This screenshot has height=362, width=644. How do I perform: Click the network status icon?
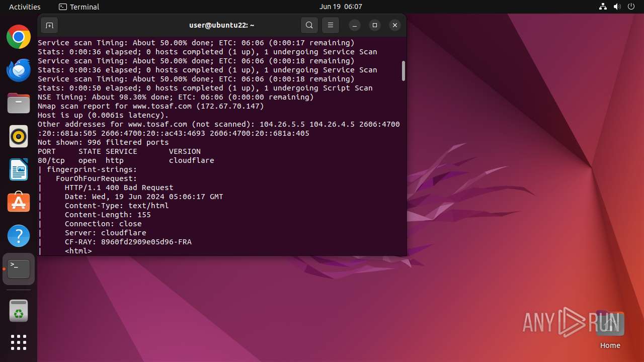[603, 7]
